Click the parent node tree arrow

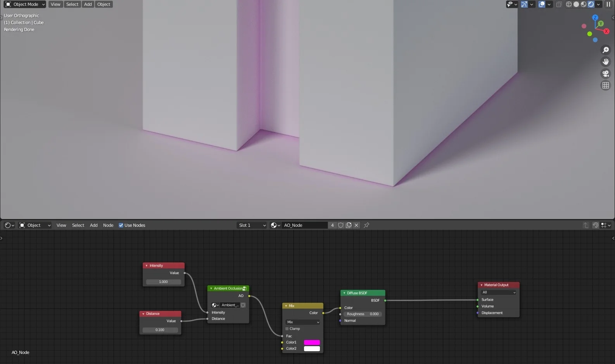(586, 225)
